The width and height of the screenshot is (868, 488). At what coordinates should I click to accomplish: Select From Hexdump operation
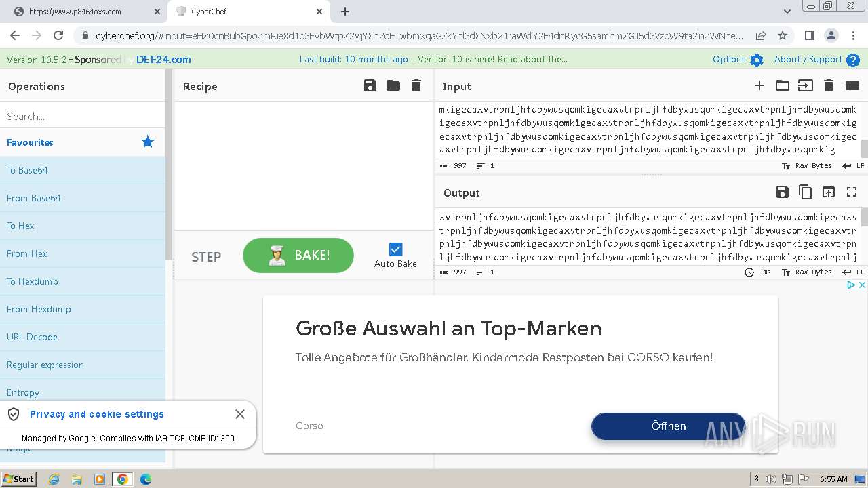pyautogui.click(x=83, y=309)
